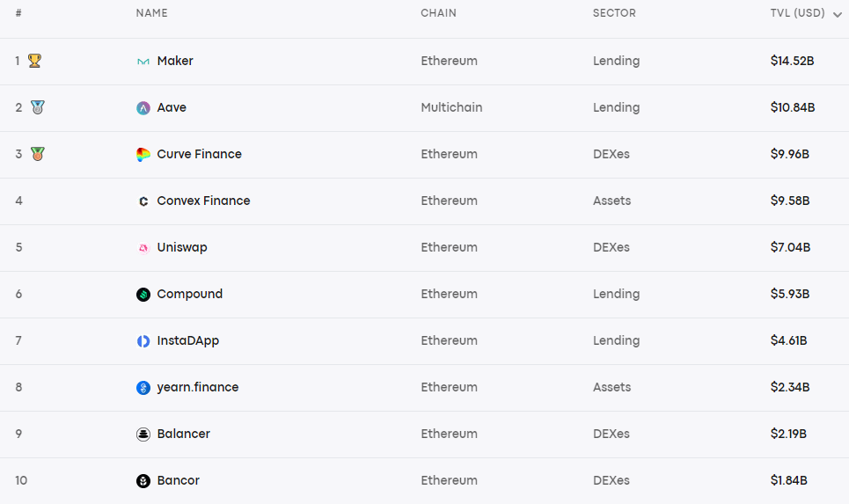Image resolution: width=849 pixels, height=504 pixels.
Task: Click the yearn.finance blue logo
Action: 143,388
